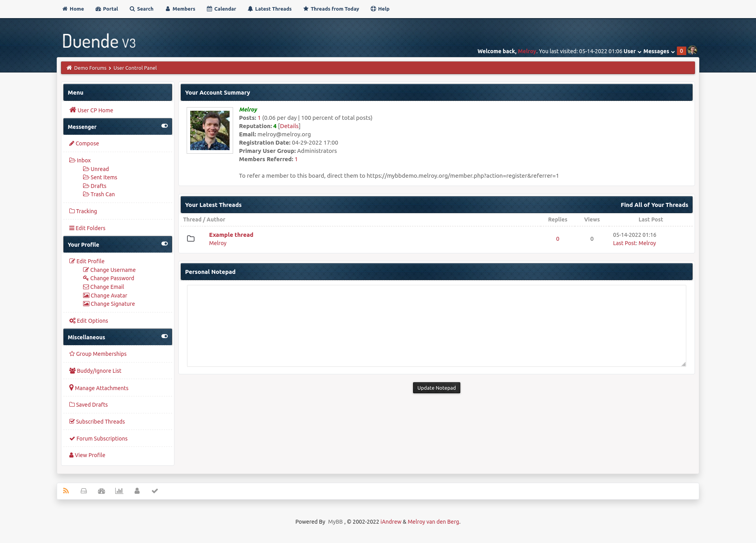756x543 pixels.
Task: Collapse the Miscellaneous menu section
Action: pos(165,337)
